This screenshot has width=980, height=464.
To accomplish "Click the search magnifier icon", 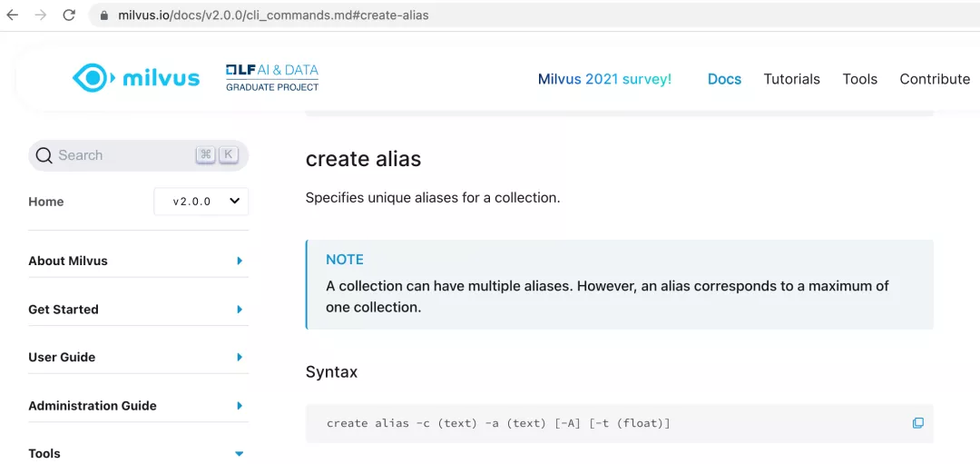I will [x=44, y=155].
